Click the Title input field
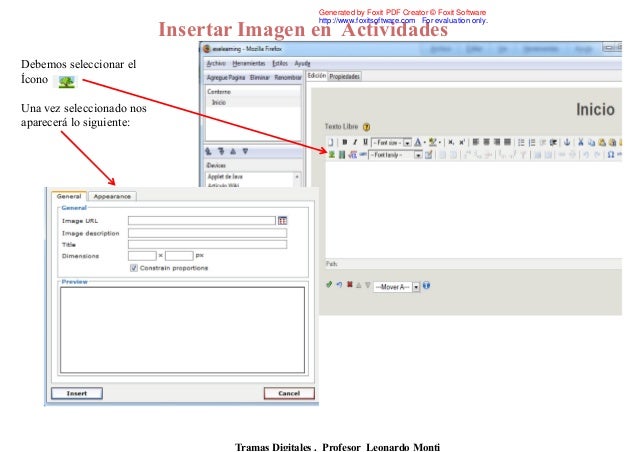Screen dimensions: 638x452 point(207,244)
